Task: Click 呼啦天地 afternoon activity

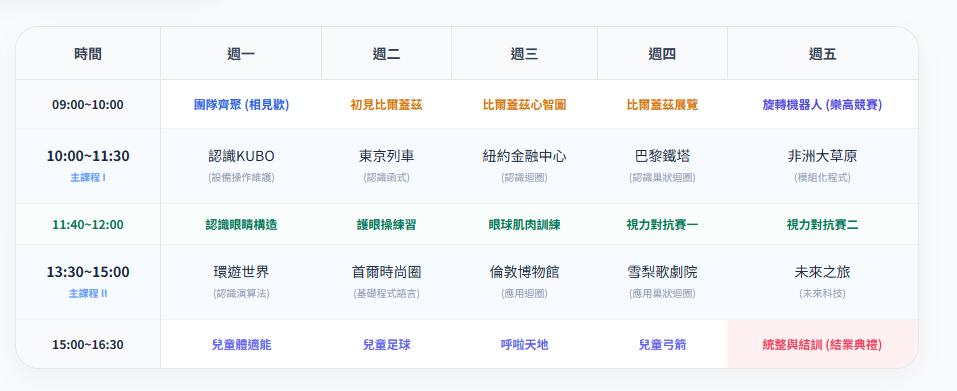Action: coord(524,345)
